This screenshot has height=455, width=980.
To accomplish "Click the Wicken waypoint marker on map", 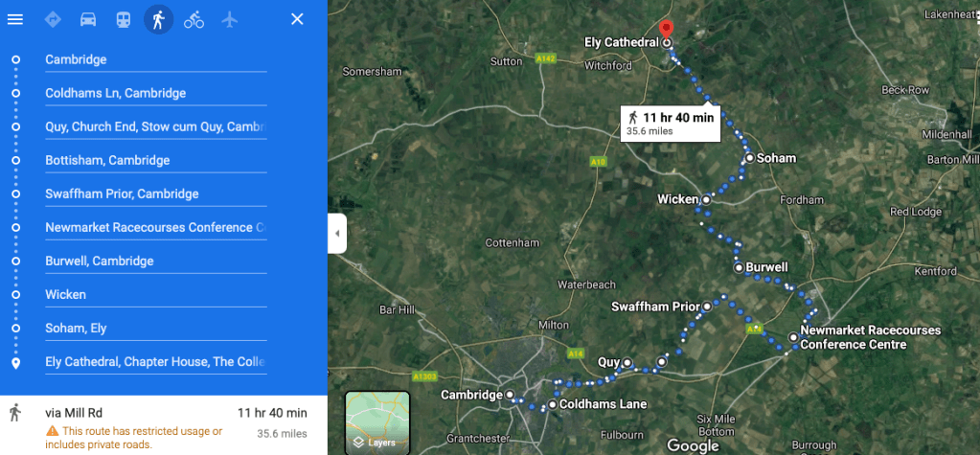I will click(706, 200).
